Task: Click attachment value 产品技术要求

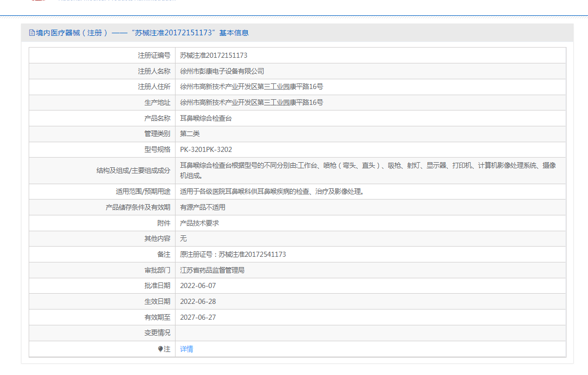Action: coord(199,223)
